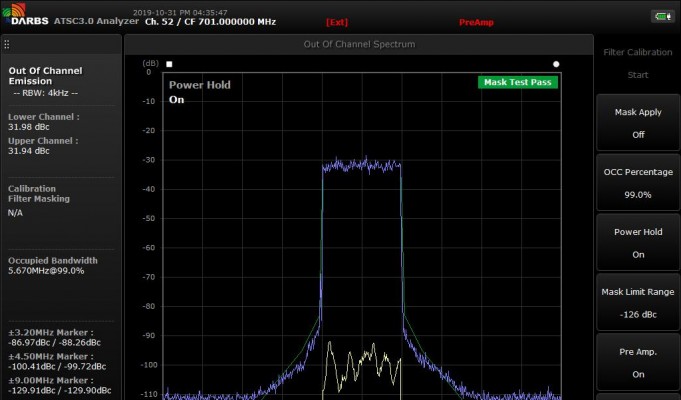Select Ch. 52 / CF 701.000000 MHz text
This screenshot has width=681, height=400.
pos(210,22)
